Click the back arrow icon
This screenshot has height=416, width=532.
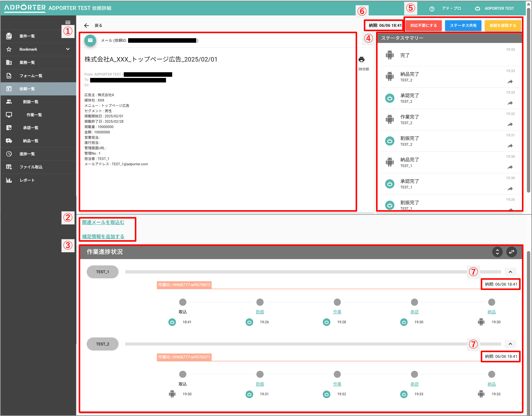tap(86, 26)
